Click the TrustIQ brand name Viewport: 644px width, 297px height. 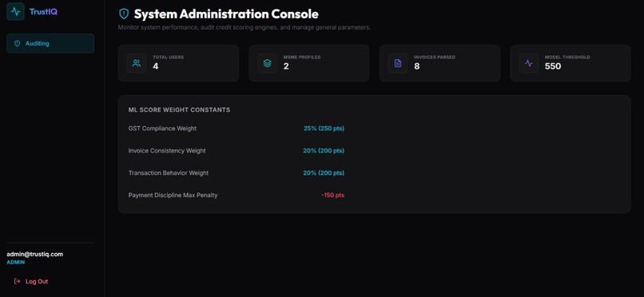[43, 12]
